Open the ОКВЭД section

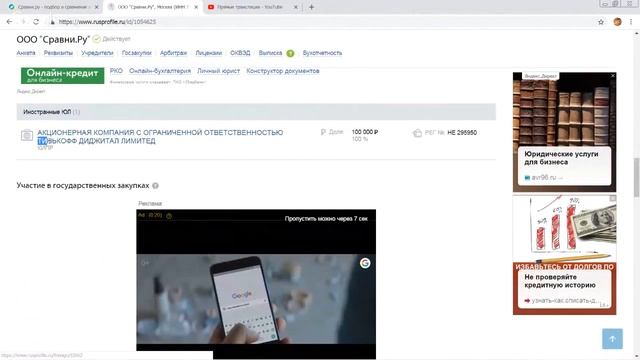240,53
